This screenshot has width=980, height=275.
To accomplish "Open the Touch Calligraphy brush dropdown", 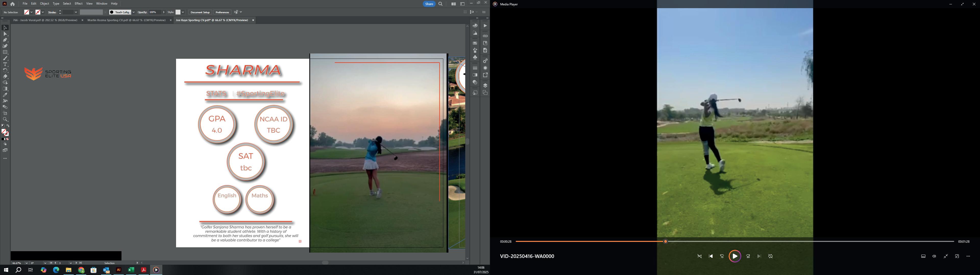I will pos(133,12).
